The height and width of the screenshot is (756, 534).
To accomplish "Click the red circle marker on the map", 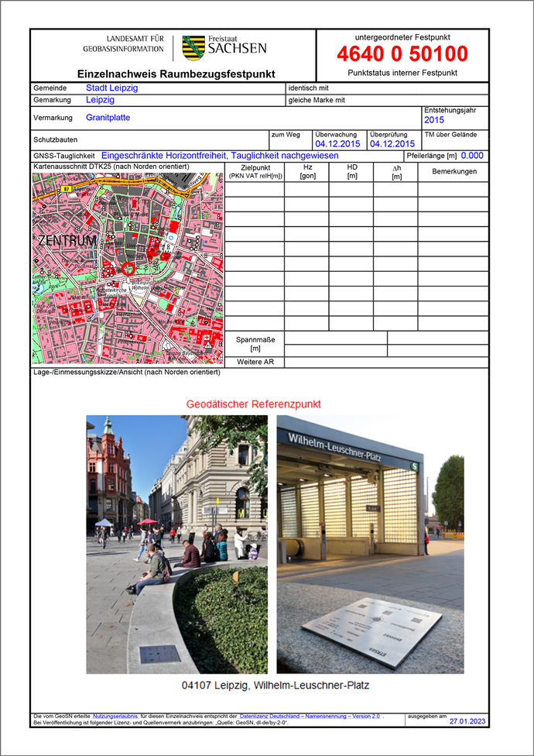I will (x=128, y=268).
